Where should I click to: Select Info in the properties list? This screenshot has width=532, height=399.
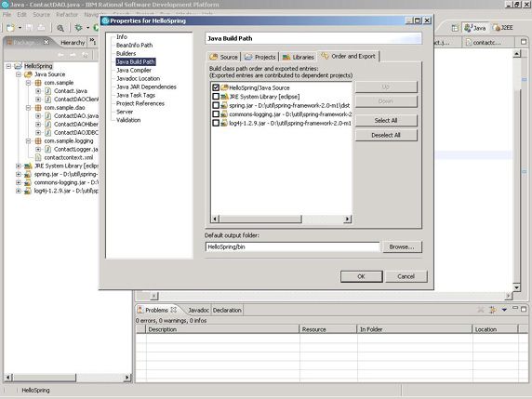pyautogui.click(x=122, y=36)
